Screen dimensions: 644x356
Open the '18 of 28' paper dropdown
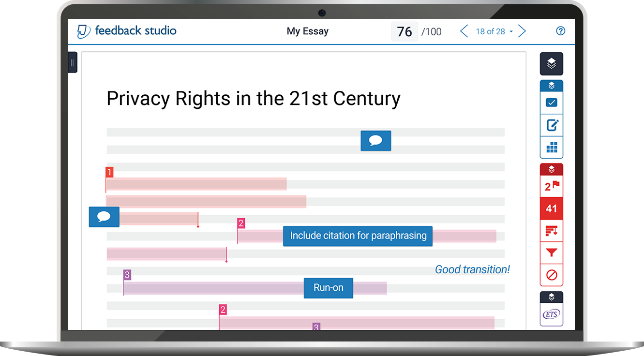[x=494, y=31]
